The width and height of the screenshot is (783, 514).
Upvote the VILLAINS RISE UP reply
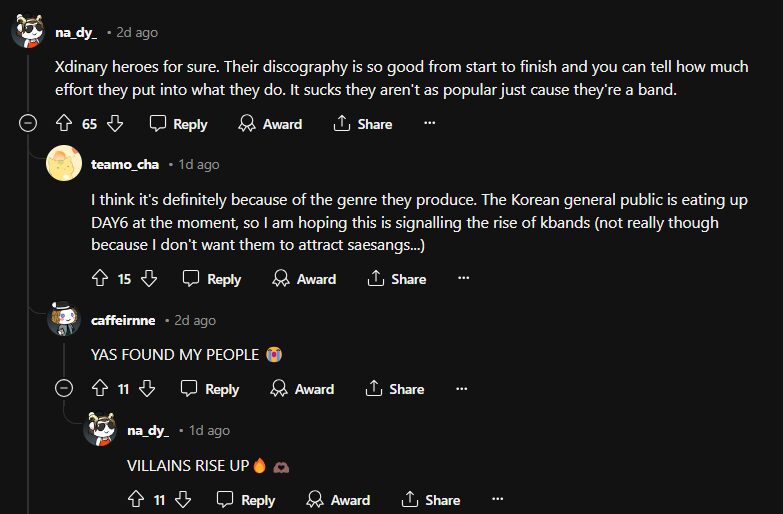136,499
